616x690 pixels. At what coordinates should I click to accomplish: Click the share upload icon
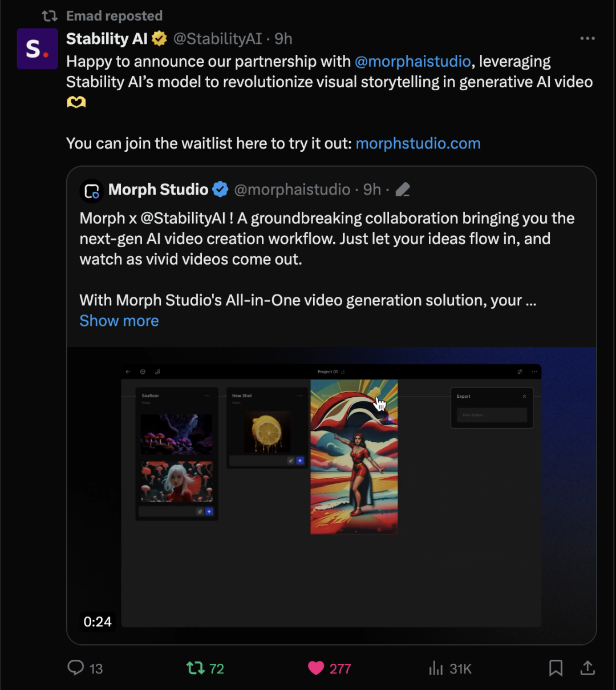pos(587,668)
